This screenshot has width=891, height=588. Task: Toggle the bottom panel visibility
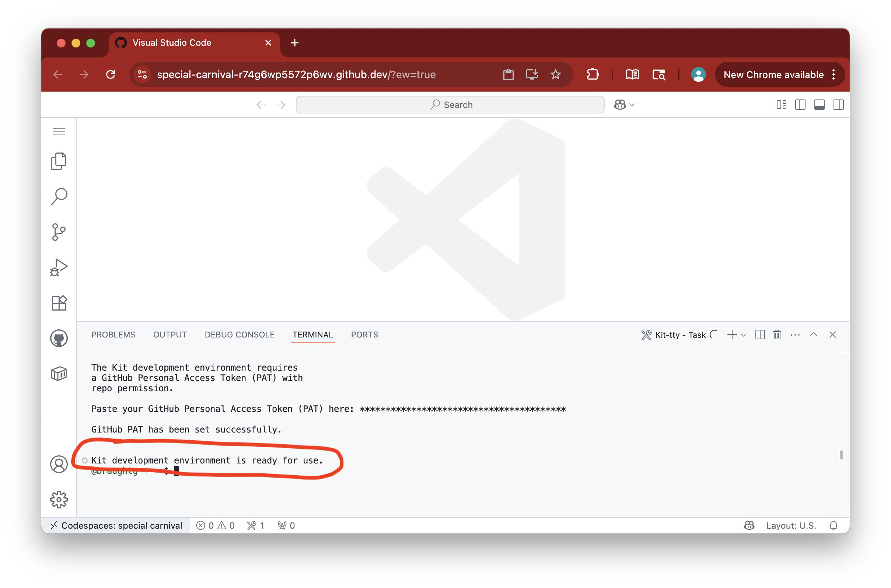tap(820, 105)
